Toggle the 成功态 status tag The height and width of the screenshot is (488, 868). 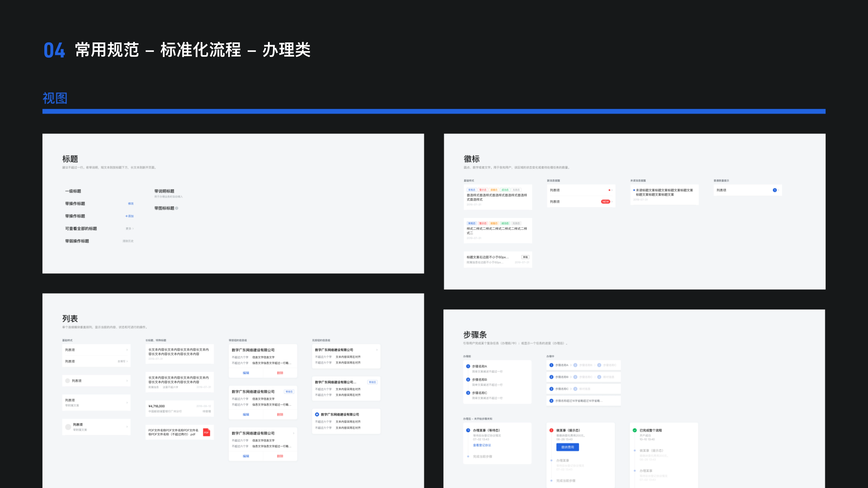click(505, 190)
